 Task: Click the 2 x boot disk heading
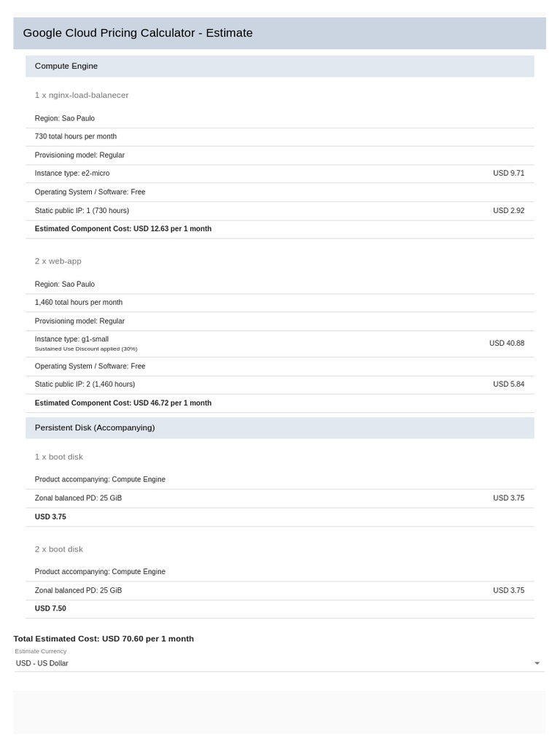pyautogui.click(x=59, y=549)
